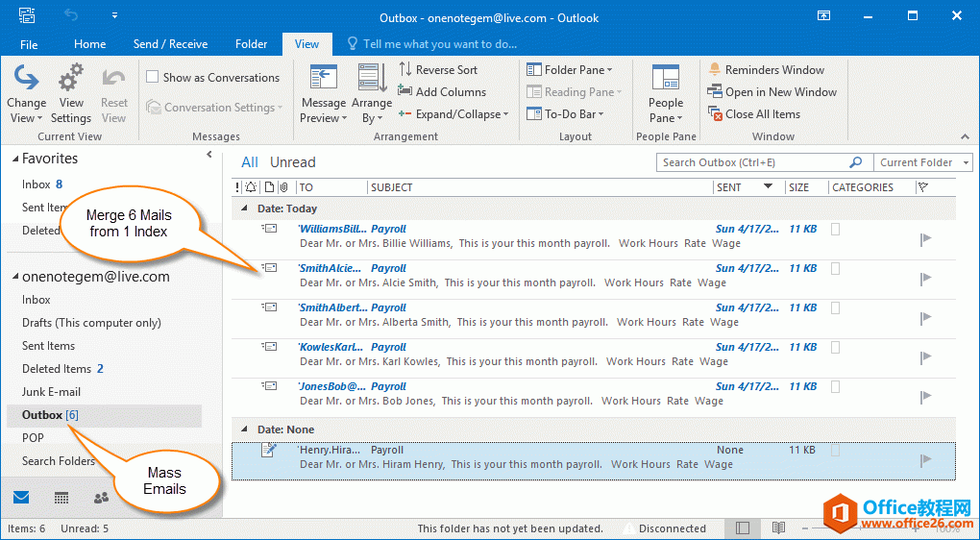Viewport: 980px width, 540px height.
Task: Click the Flag Status column header
Action: (923, 186)
